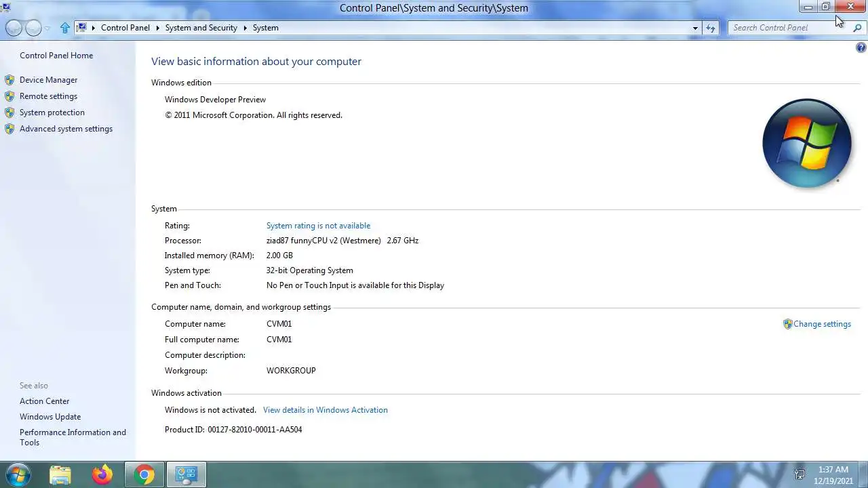The image size is (868, 488).
Task: Open Device Manager link
Action: [x=48, y=80]
